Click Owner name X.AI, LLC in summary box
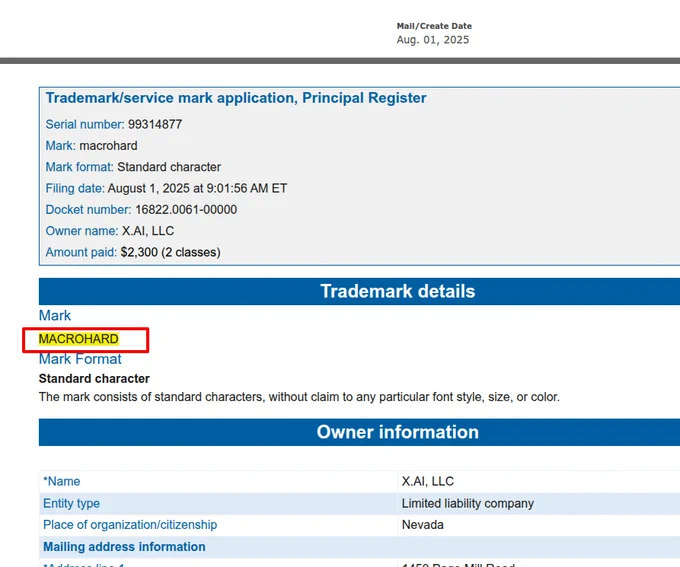The width and height of the screenshot is (680, 567). 110,231
